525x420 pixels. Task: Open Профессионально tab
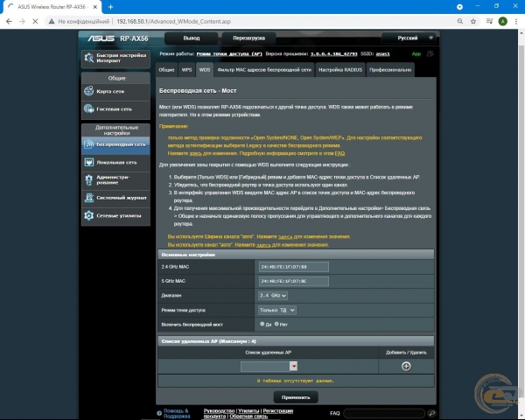click(390, 70)
